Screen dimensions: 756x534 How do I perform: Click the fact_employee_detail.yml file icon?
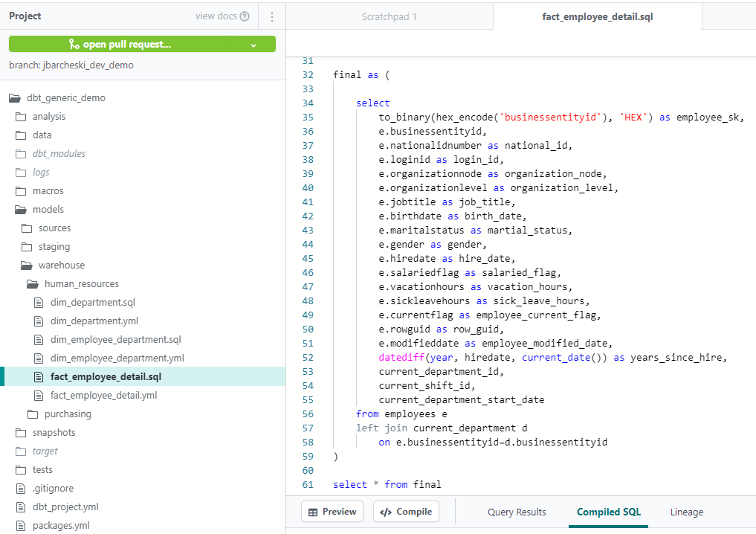[x=39, y=396]
